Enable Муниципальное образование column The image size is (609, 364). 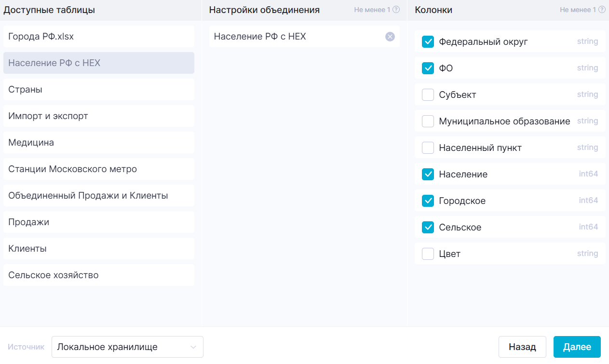[x=428, y=121]
